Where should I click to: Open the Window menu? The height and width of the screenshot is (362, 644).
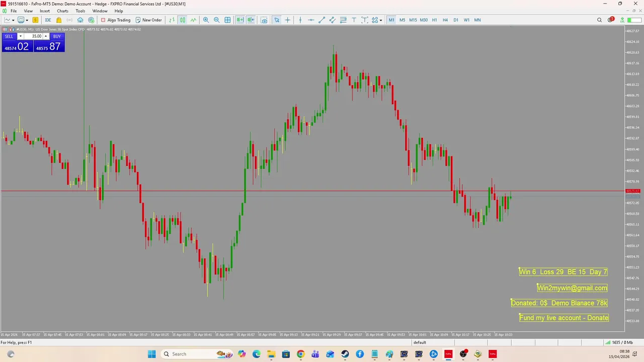pos(100,11)
